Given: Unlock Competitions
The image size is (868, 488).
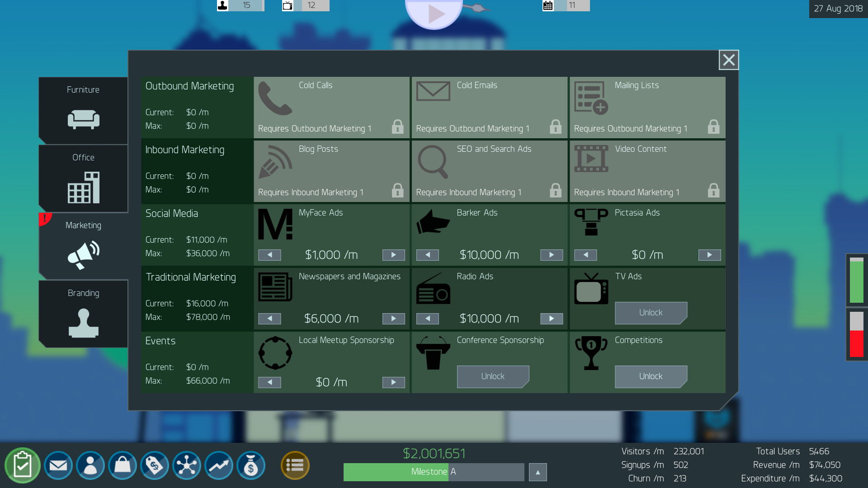Looking at the screenshot, I should click(651, 376).
